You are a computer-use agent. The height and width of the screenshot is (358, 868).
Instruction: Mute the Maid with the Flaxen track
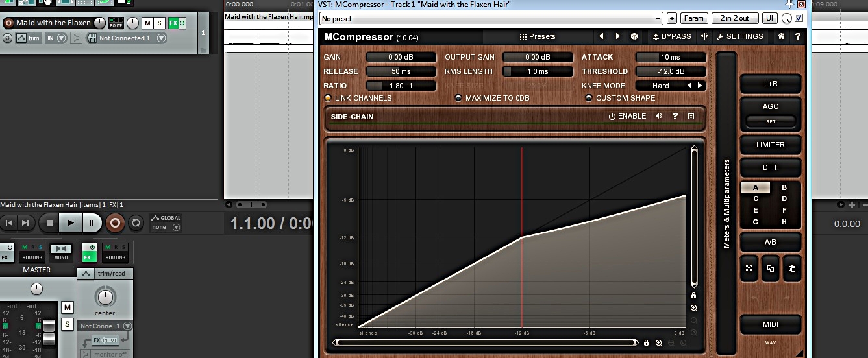(x=147, y=23)
